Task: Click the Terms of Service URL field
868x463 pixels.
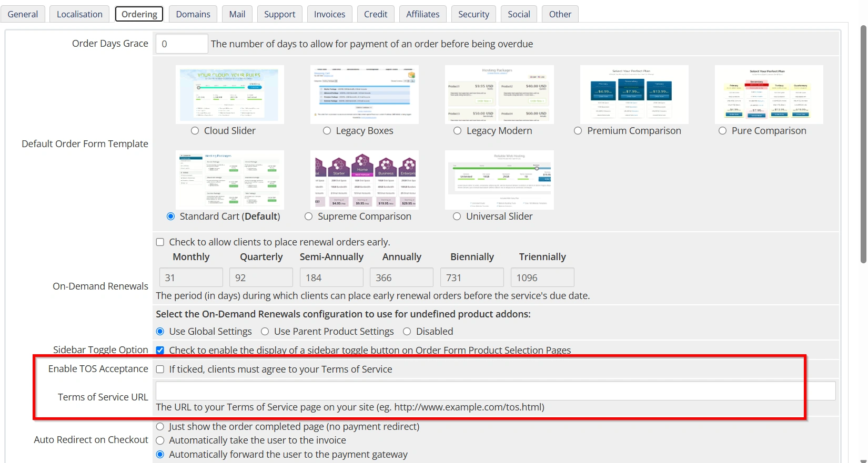Action: (496, 391)
